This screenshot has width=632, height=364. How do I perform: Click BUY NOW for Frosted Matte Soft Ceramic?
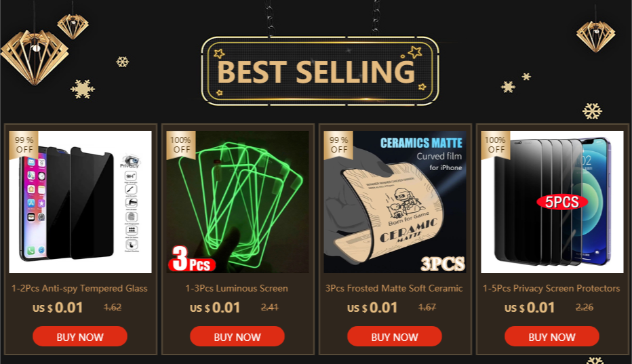pyautogui.click(x=395, y=337)
